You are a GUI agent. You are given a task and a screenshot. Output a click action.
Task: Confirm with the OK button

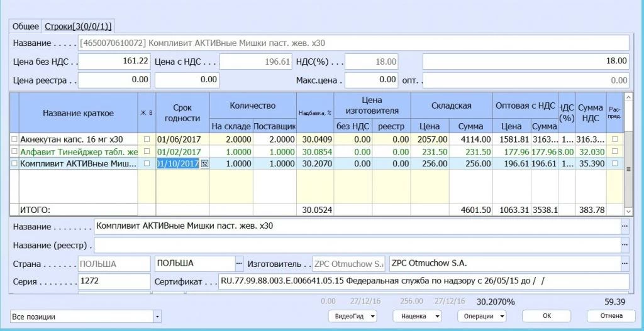pos(547,316)
